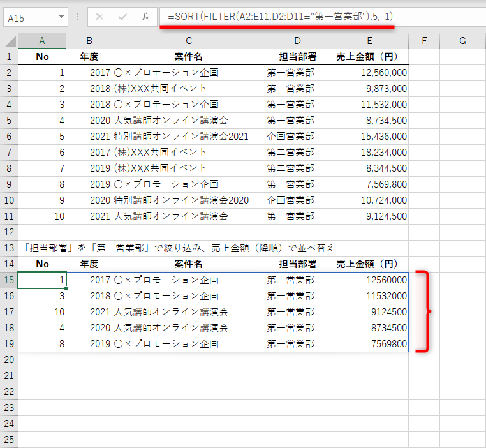Select column B header
The height and width of the screenshot is (448, 486).
89,41
